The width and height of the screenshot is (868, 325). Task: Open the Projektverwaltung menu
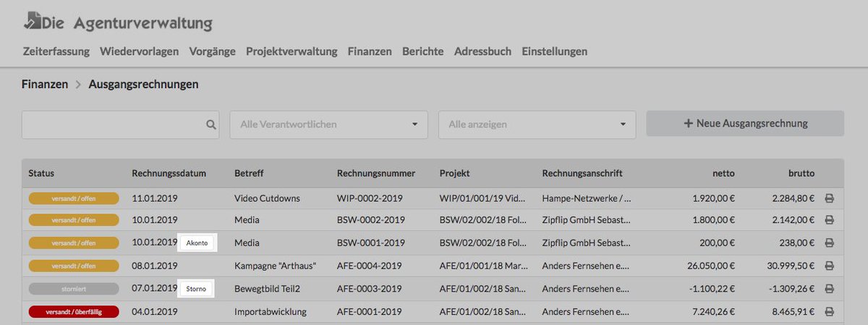(292, 51)
